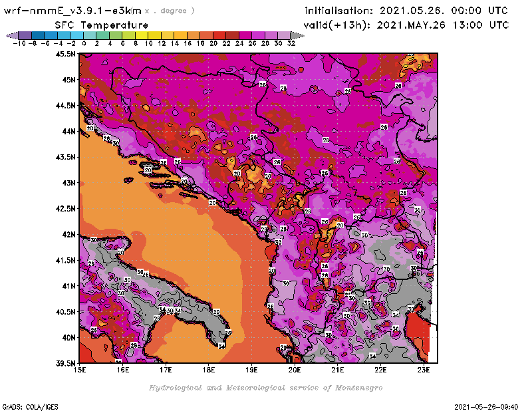This screenshot has height=411, width=532.
Task: Click the '15E' longitude label
Action: [80, 370]
